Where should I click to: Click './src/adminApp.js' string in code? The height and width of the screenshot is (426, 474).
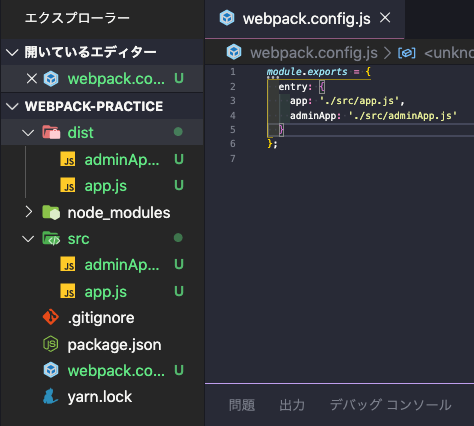402,116
